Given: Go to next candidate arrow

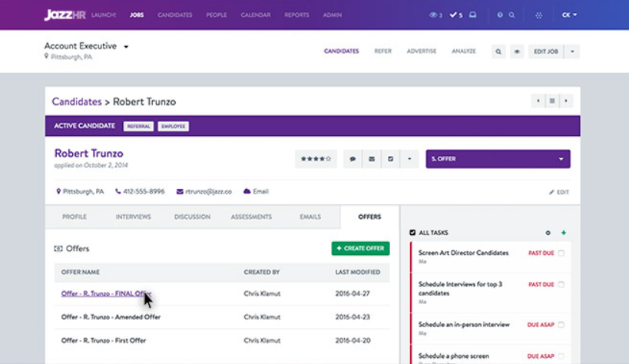Looking at the screenshot, I should [566, 101].
